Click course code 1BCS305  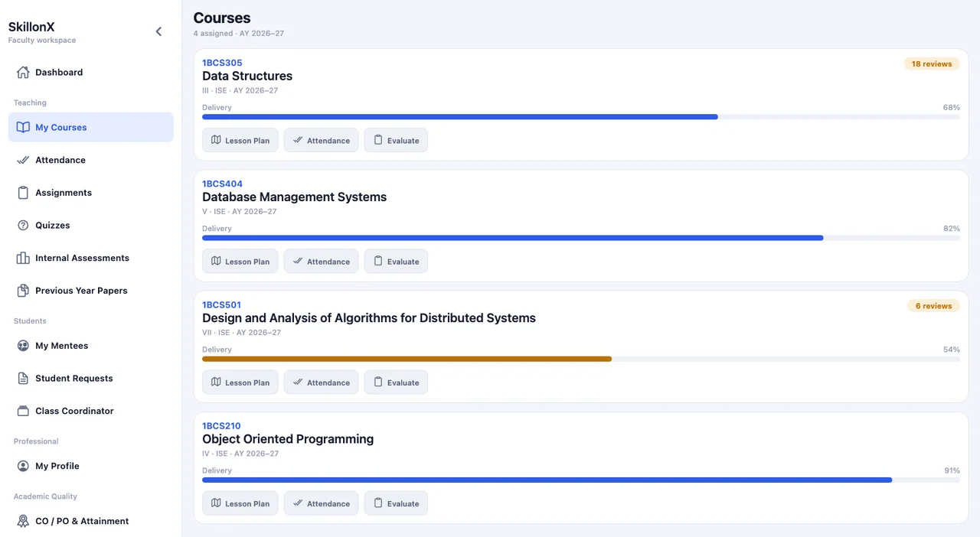pos(222,63)
